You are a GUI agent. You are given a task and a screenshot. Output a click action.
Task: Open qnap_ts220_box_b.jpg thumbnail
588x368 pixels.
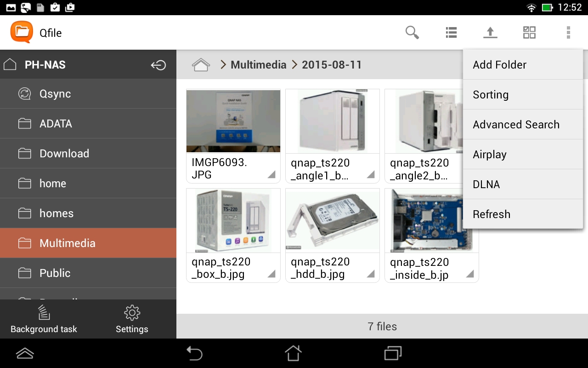coord(233,220)
